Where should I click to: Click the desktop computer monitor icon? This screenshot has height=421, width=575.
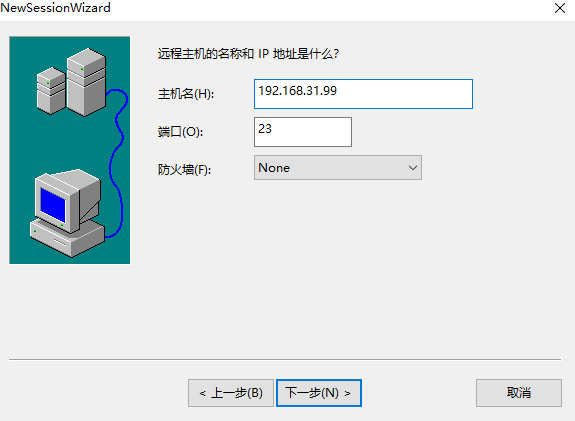point(68,201)
